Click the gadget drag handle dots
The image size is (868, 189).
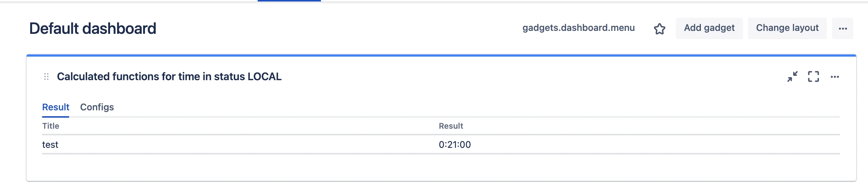46,76
